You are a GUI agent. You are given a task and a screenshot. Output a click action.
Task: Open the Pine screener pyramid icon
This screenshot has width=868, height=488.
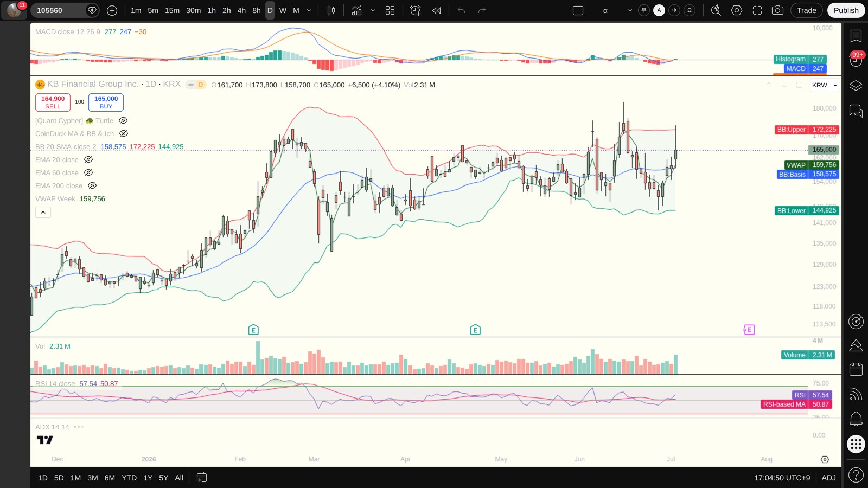tap(856, 345)
